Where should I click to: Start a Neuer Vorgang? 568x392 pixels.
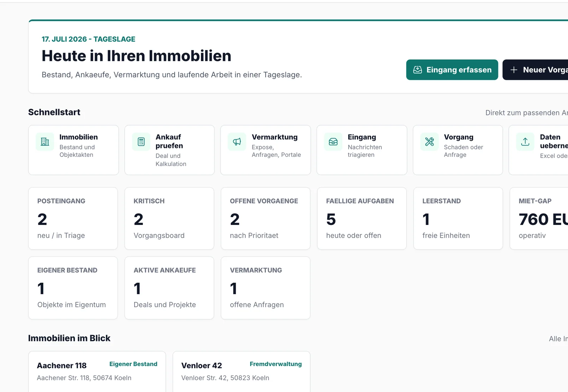535,70
